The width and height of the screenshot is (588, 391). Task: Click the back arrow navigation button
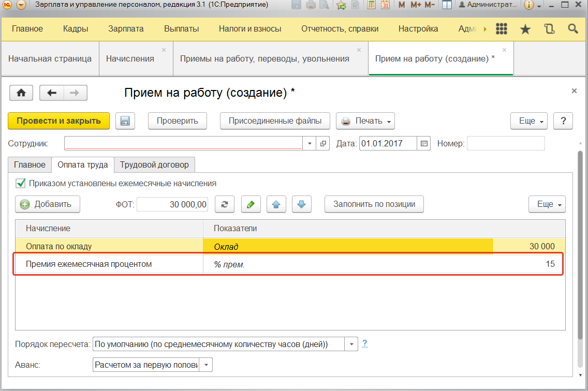[51, 93]
